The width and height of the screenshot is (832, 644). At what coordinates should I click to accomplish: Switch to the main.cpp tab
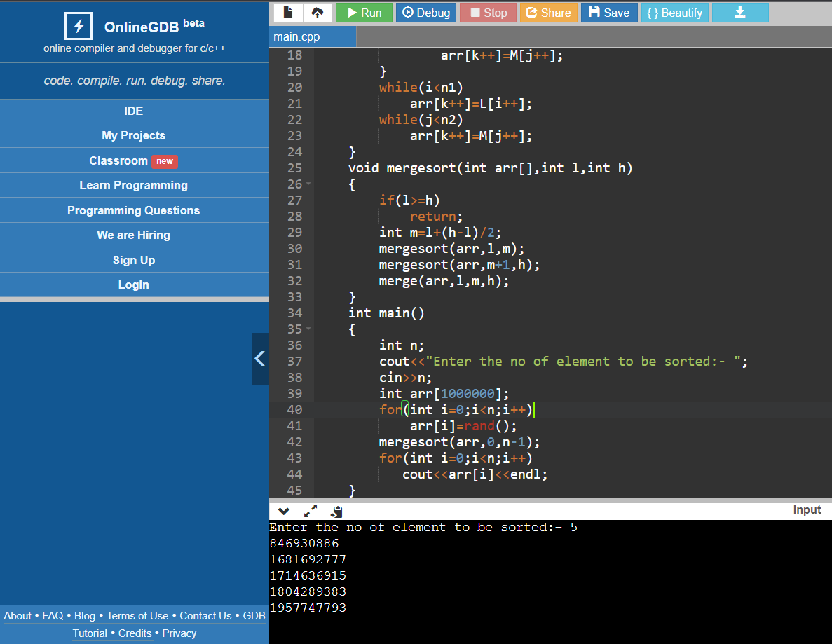pos(313,36)
